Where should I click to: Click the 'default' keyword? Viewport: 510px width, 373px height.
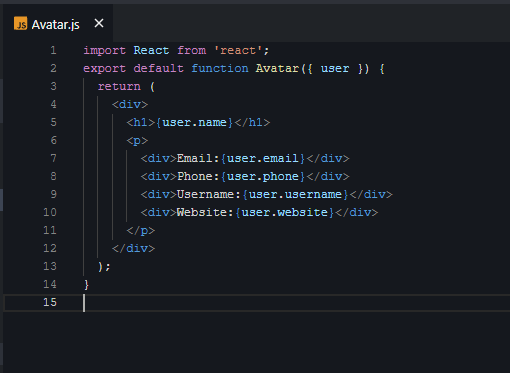(x=158, y=69)
